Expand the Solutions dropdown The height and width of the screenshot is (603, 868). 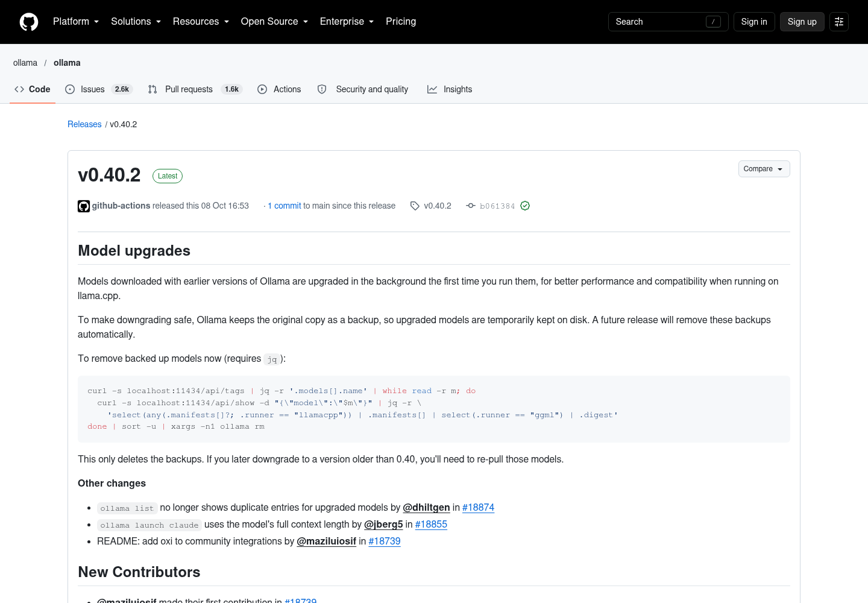tap(136, 22)
